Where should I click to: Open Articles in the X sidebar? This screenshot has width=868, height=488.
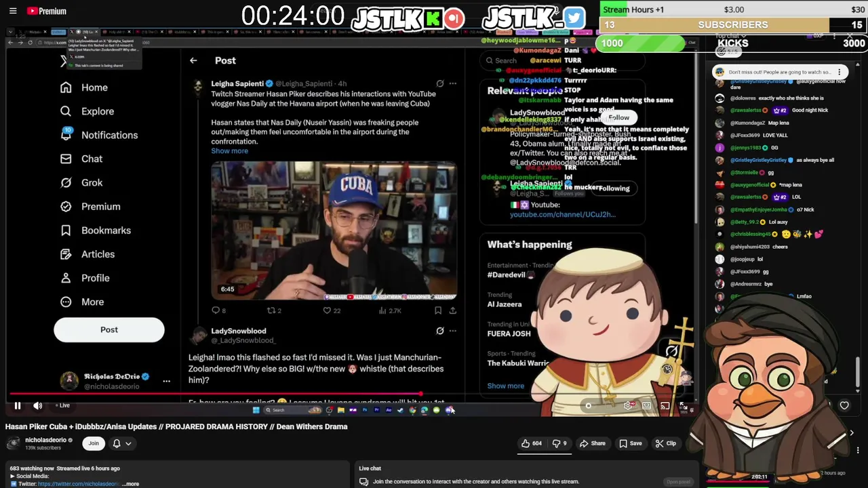tap(88, 254)
